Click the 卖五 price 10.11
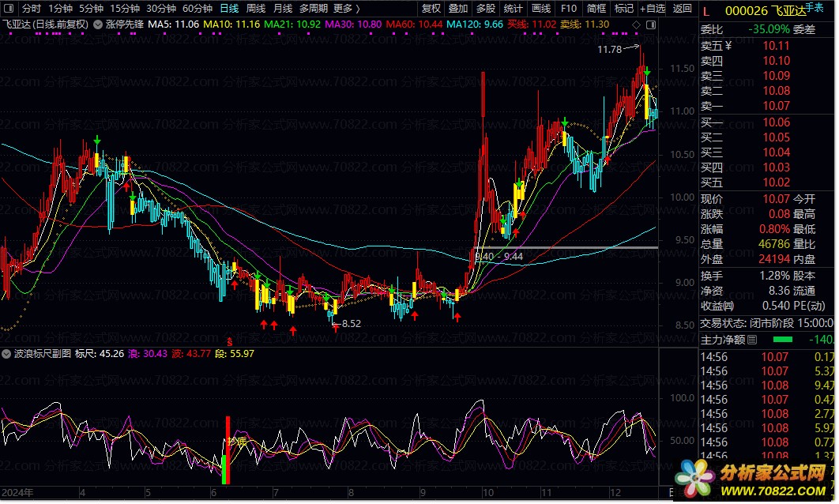 coord(776,46)
